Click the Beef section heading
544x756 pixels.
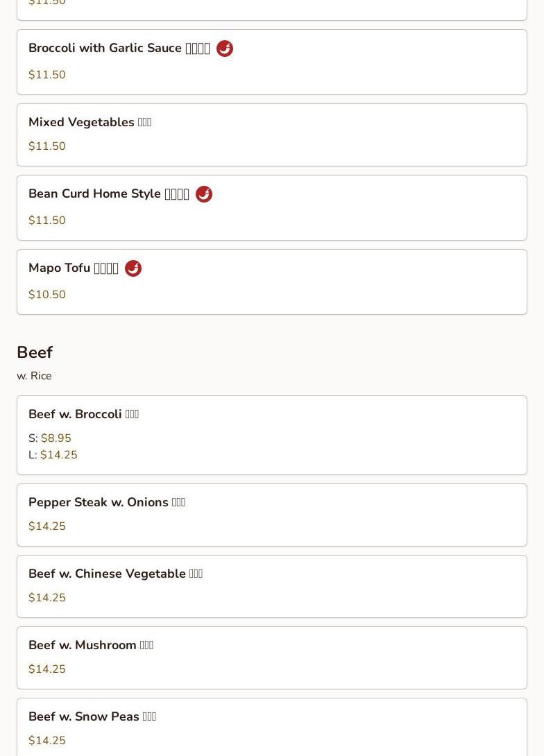click(x=35, y=352)
